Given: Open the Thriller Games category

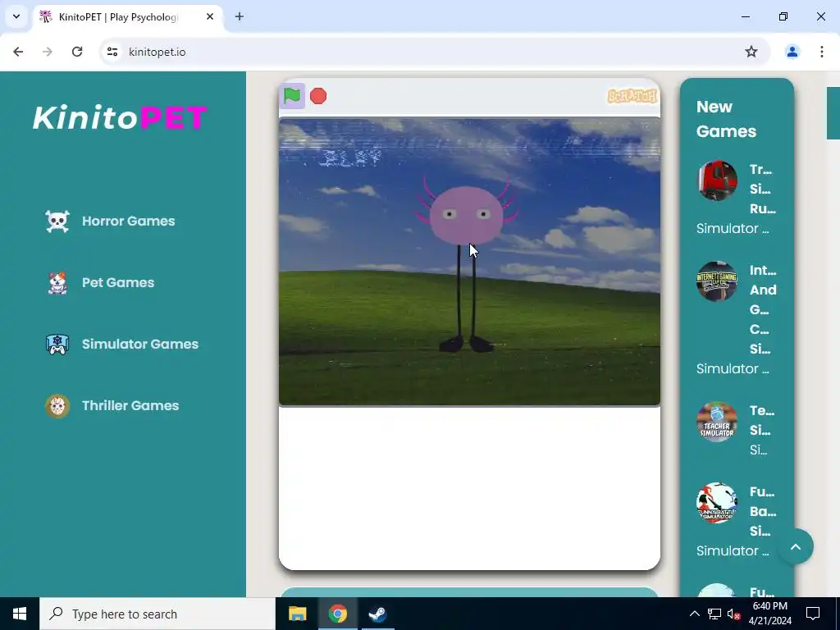Looking at the screenshot, I should coord(130,406).
